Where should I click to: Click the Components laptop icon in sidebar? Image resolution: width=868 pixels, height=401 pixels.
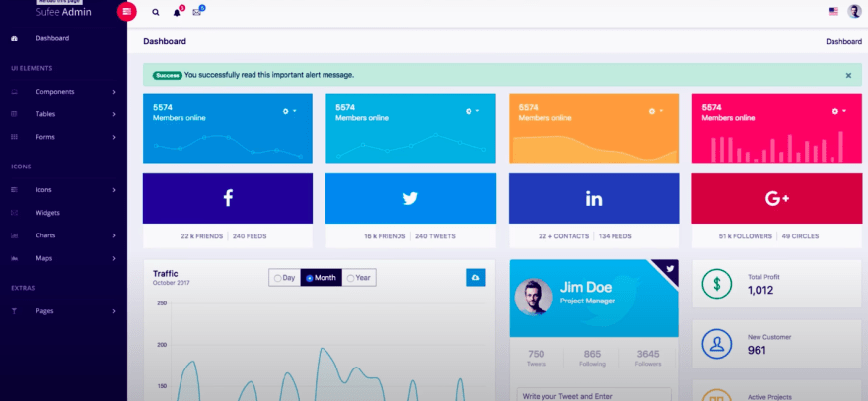(x=15, y=92)
